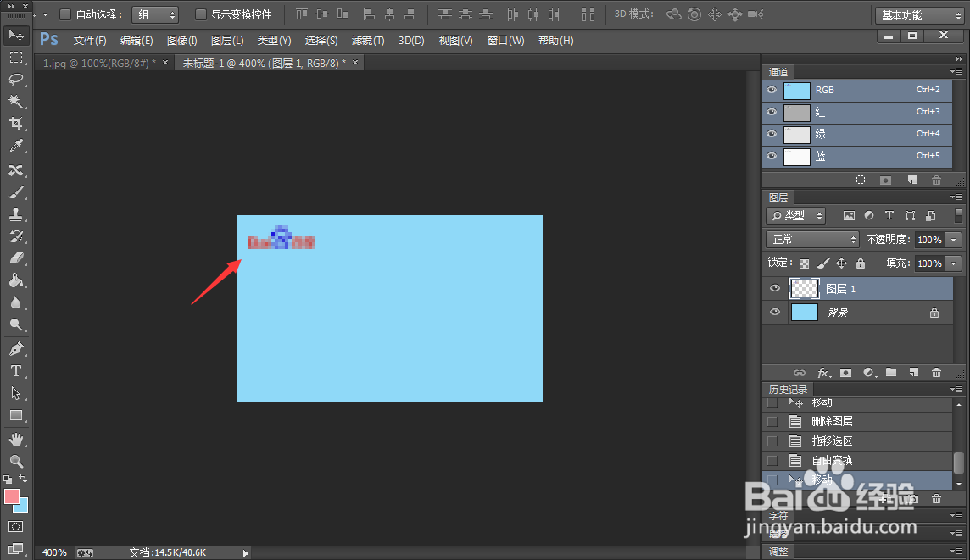
Task: Open the layer blending mode dropdown
Action: pyautogui.click(x=811, y=239)
